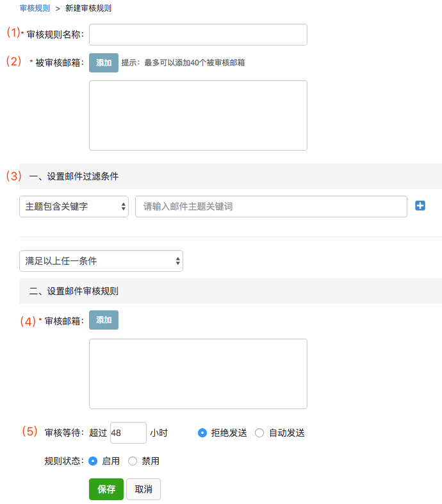This screenshot has height=504, width=442.
Task: Click the 设置邮件审核规则 section header
Action: click(x=74, y=291)
